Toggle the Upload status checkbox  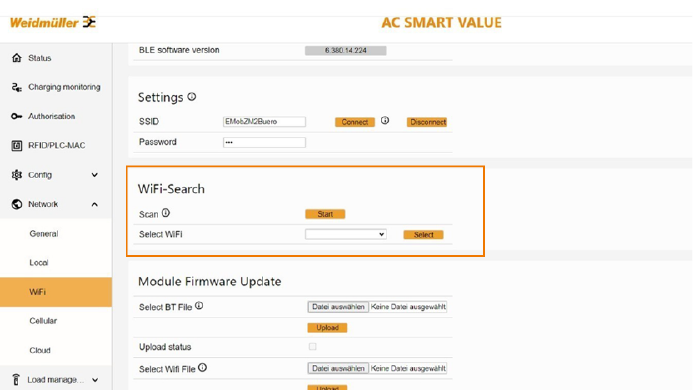[x=312, y=347]
